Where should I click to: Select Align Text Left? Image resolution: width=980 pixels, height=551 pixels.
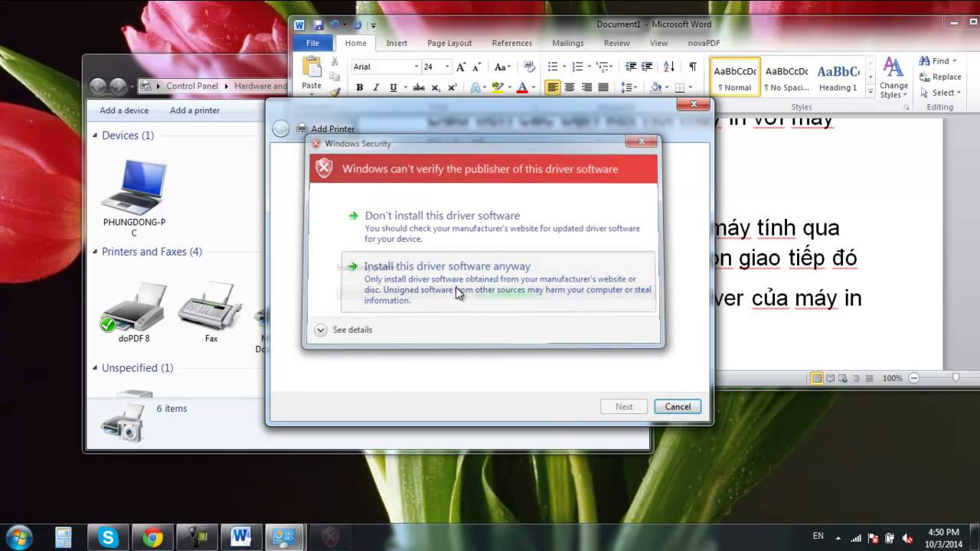coord(553,87)
